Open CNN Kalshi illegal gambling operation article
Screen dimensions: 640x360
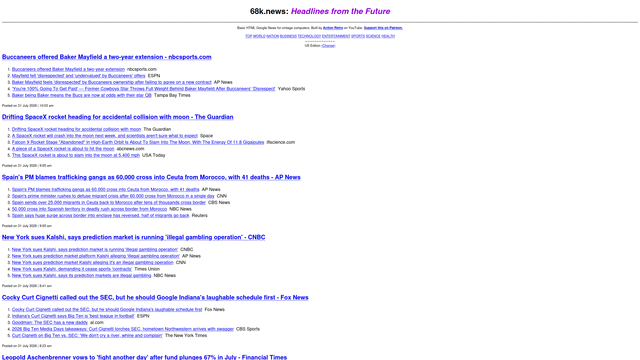tap(93, 262)
